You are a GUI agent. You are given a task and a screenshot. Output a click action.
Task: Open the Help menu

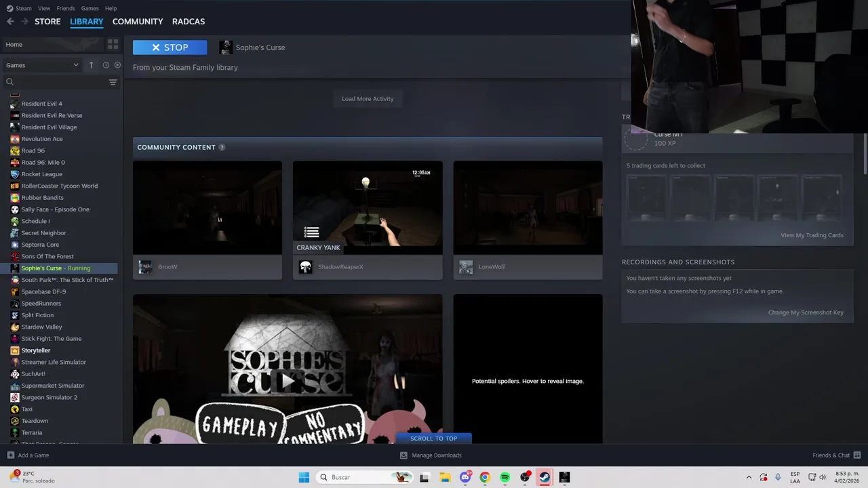point(111,8)
